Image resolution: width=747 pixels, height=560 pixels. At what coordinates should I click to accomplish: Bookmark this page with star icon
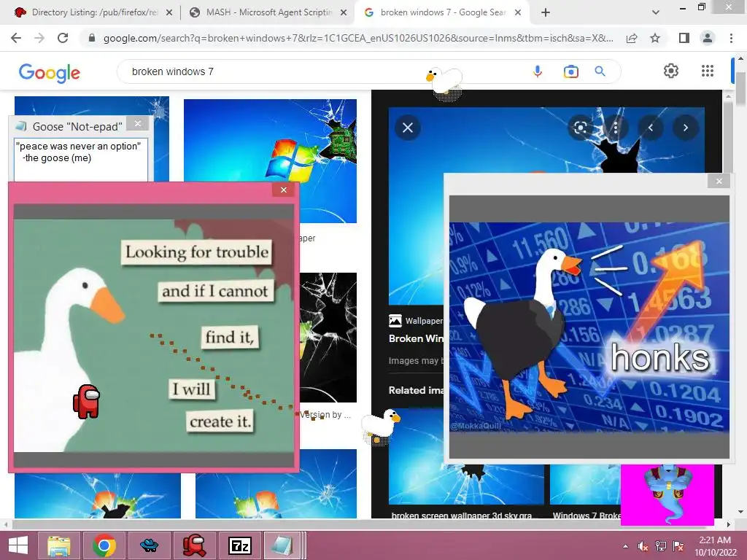[655, 38]
